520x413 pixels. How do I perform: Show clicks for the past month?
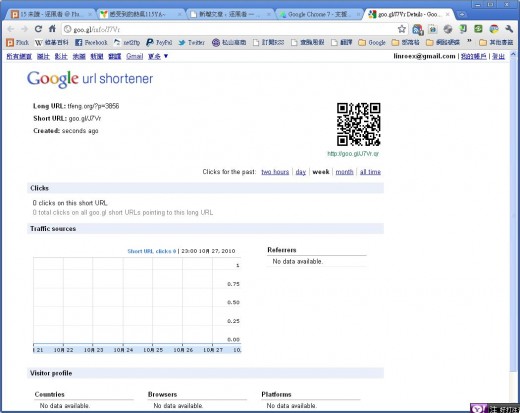tap(344, 172)
